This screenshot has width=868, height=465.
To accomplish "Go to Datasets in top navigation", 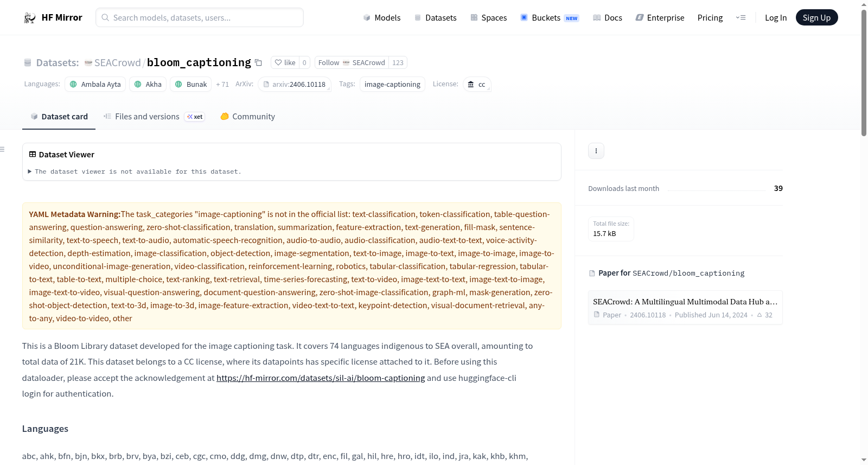I will click(435, 18).
